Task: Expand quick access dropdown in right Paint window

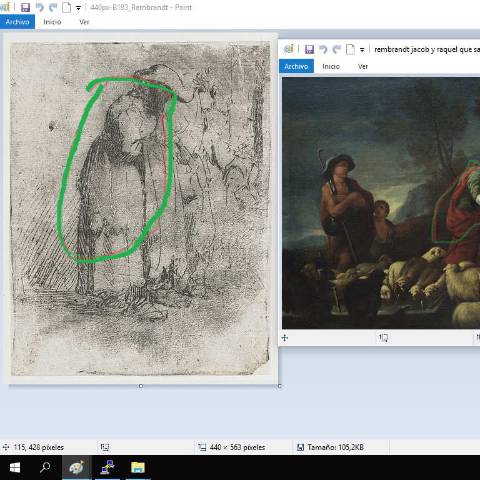Action: click(362, 50)
